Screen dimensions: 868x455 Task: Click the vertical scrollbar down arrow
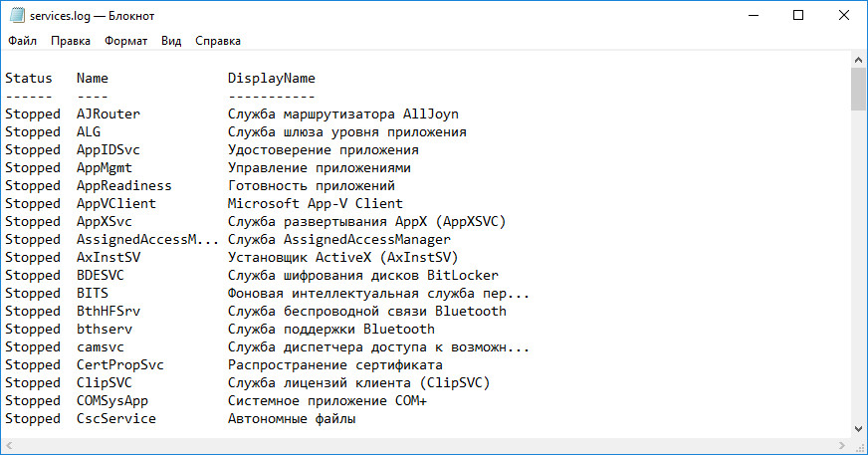pyautogui.click(x=859, y=429)
